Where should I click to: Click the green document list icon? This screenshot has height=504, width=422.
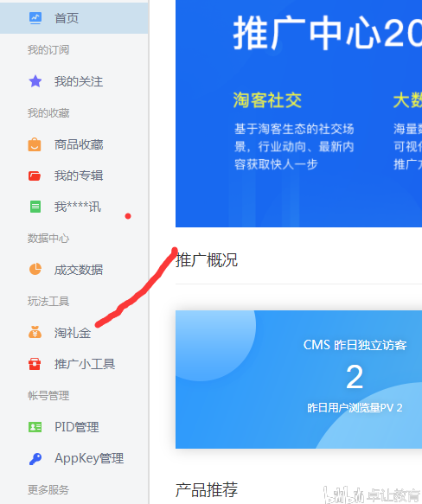tap(35, 207)
